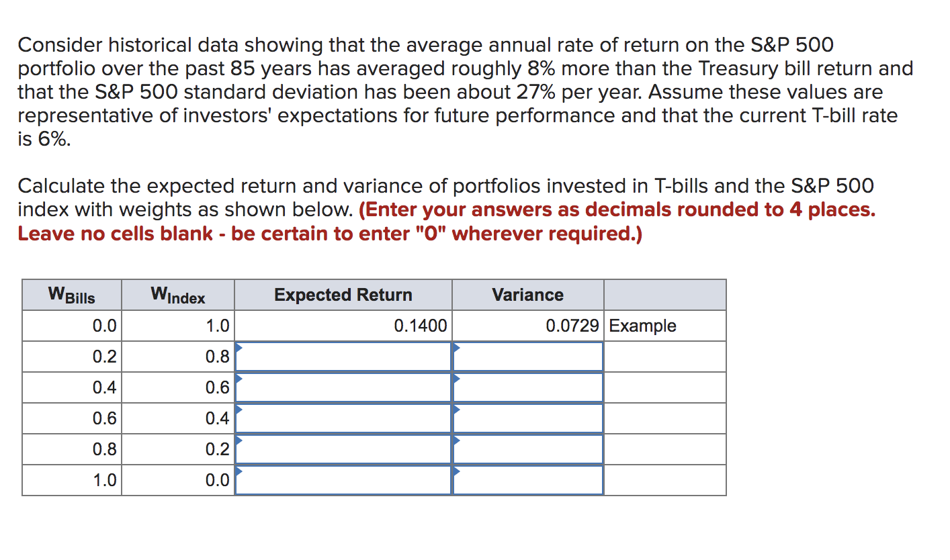The width and height of the screenshot is (950, 560).
Task: Select the Expected Return input for weights 0.8/0.2
Action: (343, 449)
